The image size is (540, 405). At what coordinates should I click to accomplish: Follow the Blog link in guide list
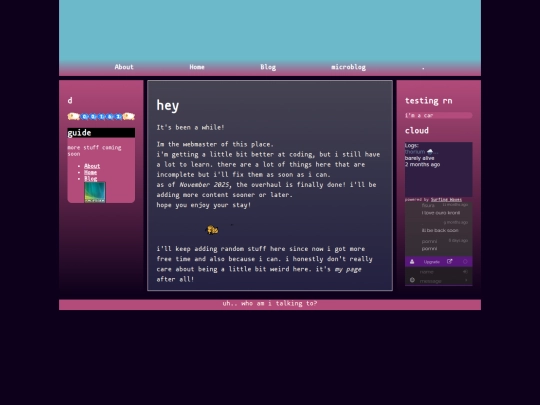pyautogui.click(x=91, y=178)
